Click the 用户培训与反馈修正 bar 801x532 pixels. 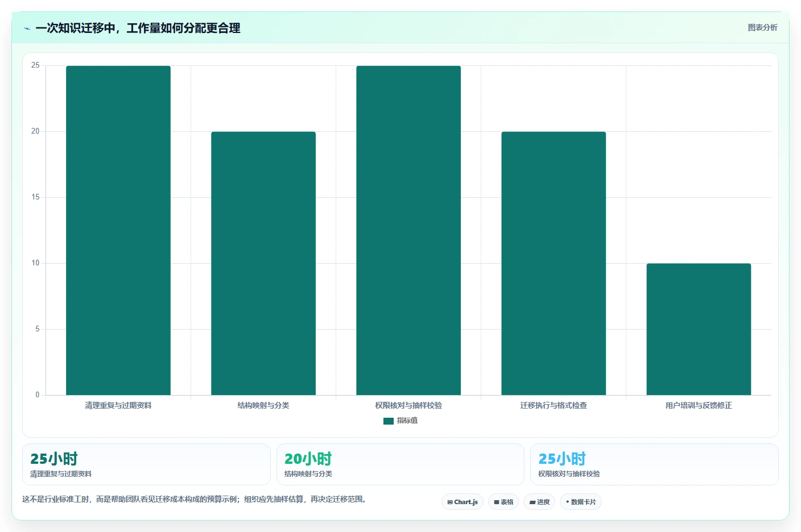tap(699, 329)
